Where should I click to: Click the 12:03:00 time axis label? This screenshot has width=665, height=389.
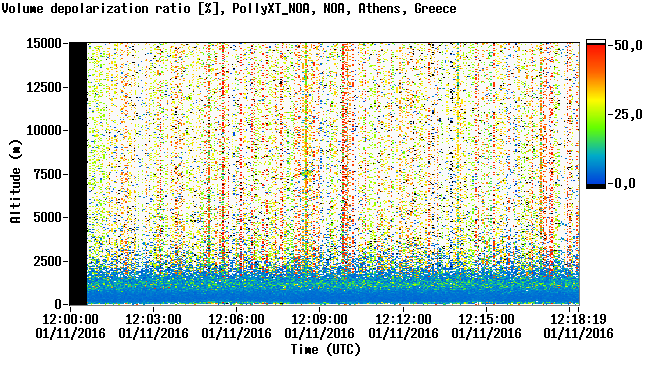[154, 319]
